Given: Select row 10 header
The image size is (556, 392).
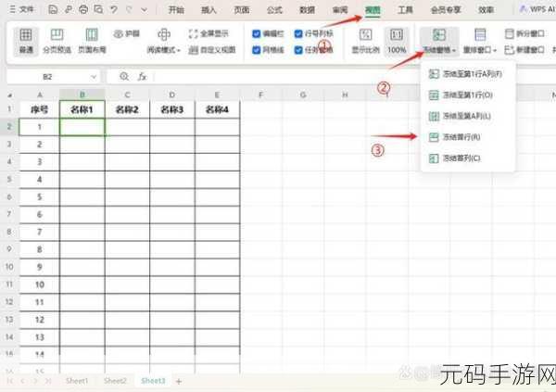Looking at the screenshot, I should click(9, 267).
